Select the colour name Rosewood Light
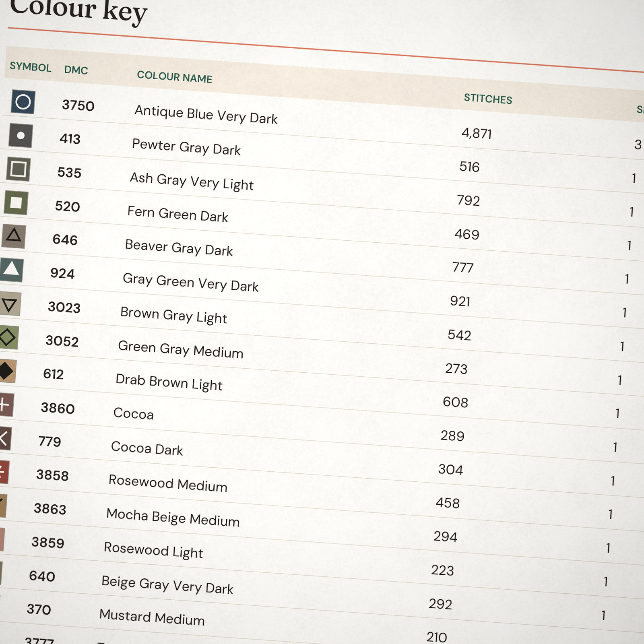Screen dimensions: 644x644 pyautogui.click(x=153, y=550)
